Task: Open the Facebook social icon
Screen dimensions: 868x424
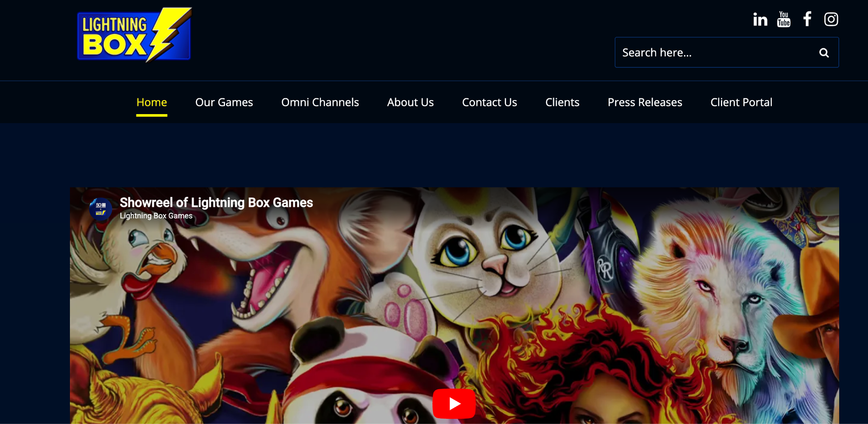Action: point(807,19)
